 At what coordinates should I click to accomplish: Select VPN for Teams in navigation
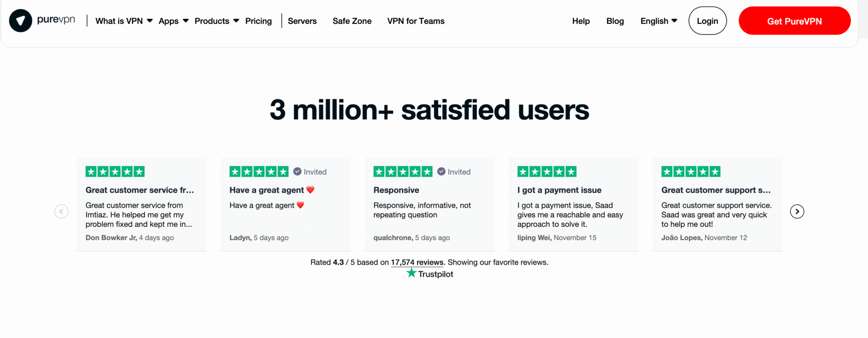416,21
